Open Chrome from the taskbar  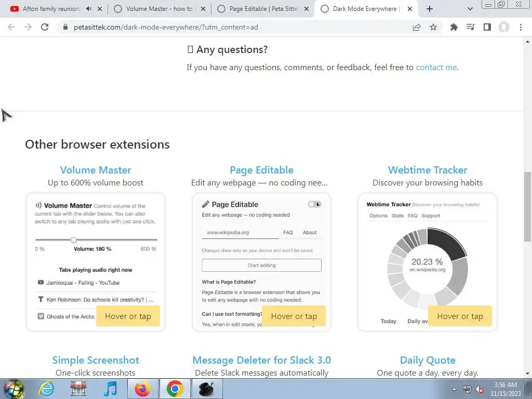(175, 389)
